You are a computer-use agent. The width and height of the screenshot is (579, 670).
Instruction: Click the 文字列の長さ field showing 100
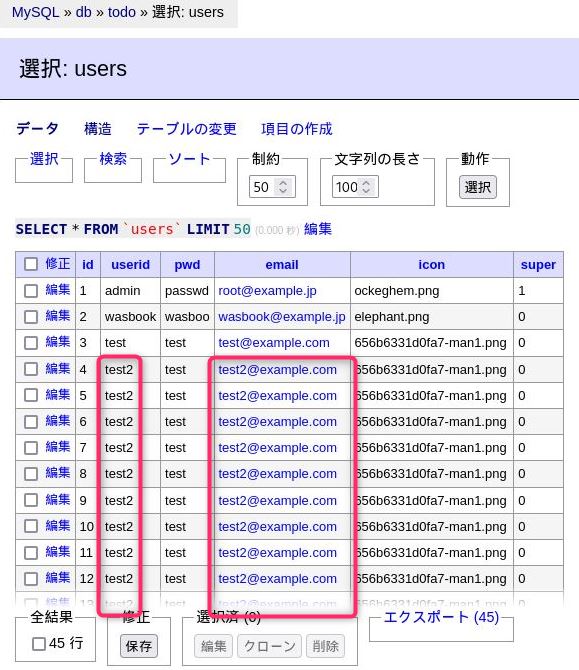(x=355, y=187)
